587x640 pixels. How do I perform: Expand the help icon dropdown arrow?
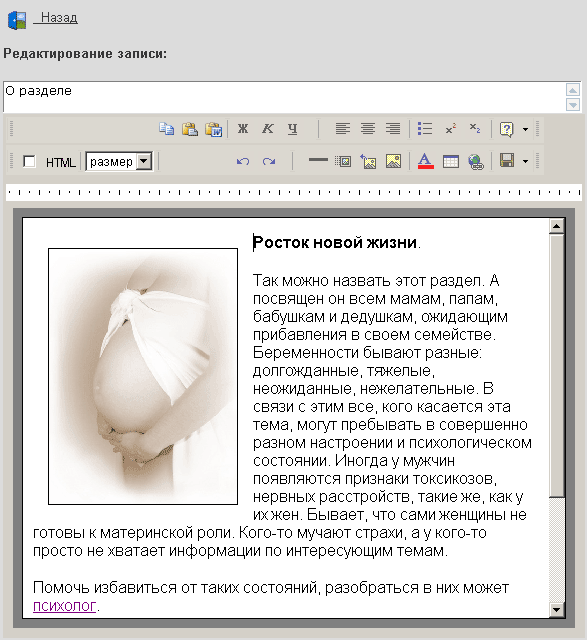(525, 129)
